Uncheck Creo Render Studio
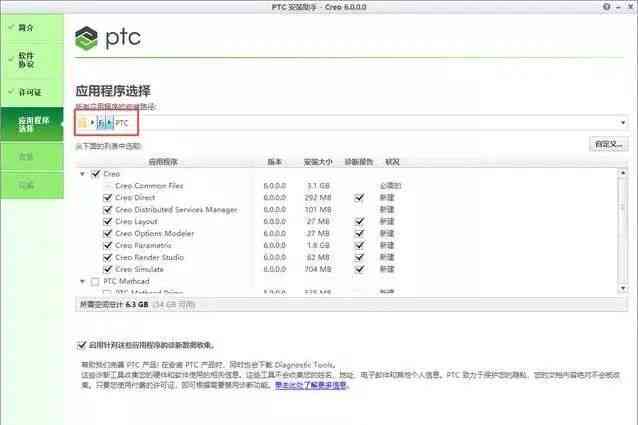 pyautogui.click(x=107, y=257)
